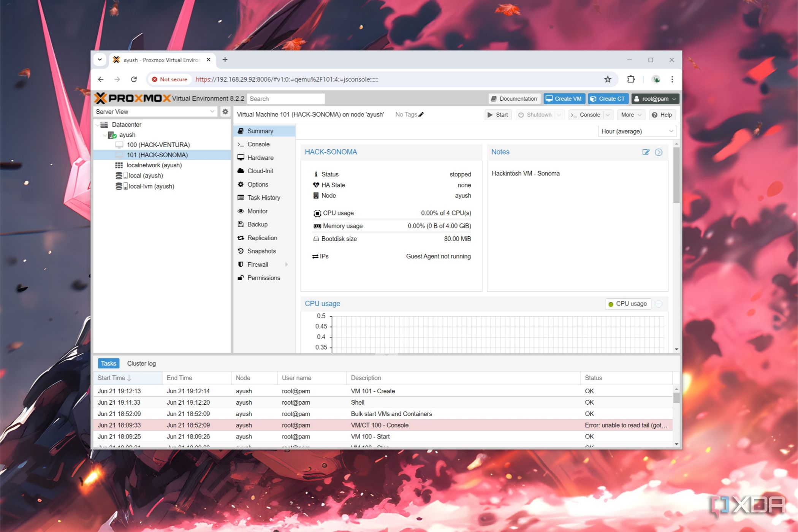This screenshot has width=798, height=532.
Task: Collapse the Datacenter tree expander
Action: click(x=97, y=125)
